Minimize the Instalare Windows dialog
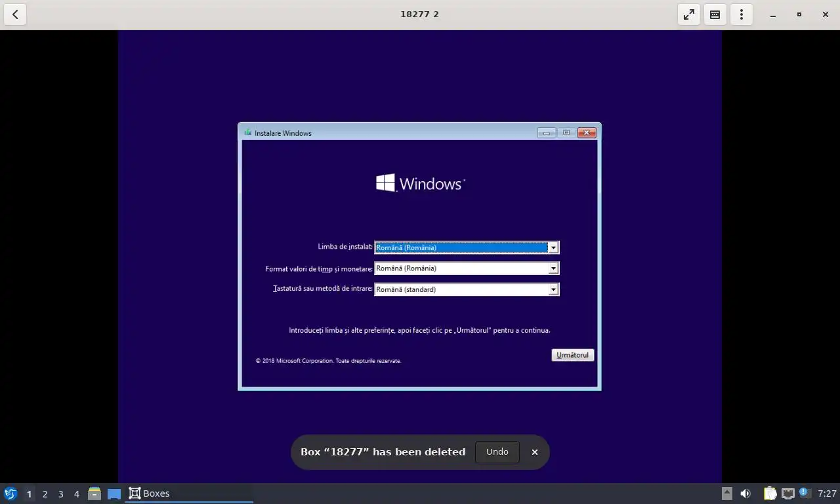This screenshot has height=504, width=840. [x=546, y=133]
